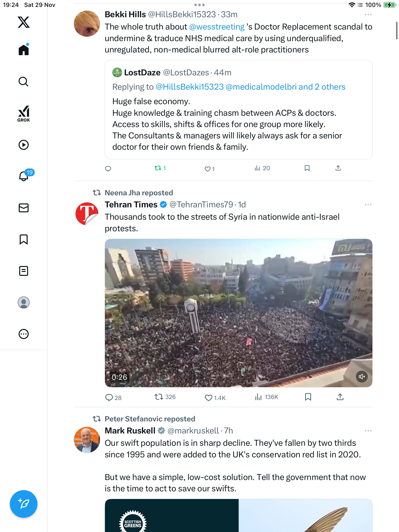Open Grok from the sidebar
Viewport: 399px width, 532px height.
click(24, 114)
